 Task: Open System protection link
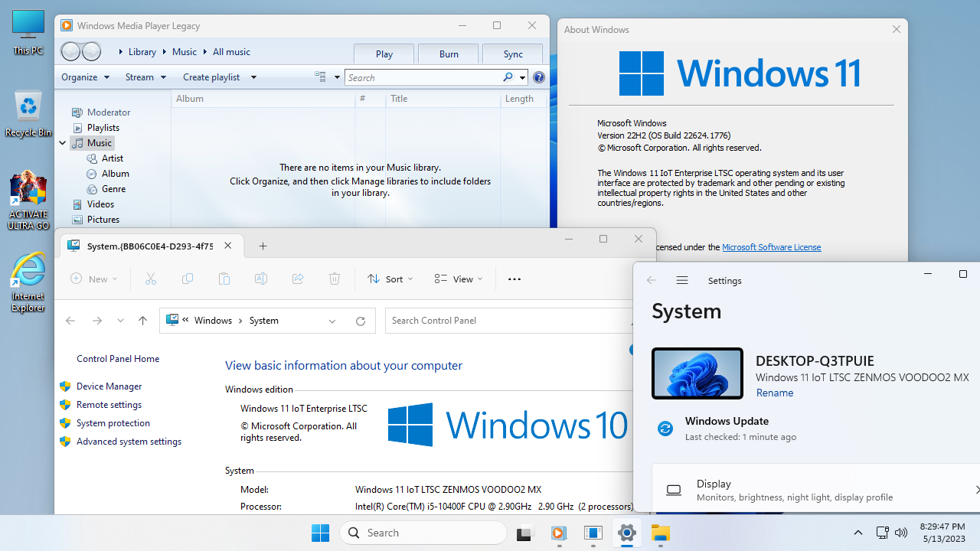click(113, 423)
